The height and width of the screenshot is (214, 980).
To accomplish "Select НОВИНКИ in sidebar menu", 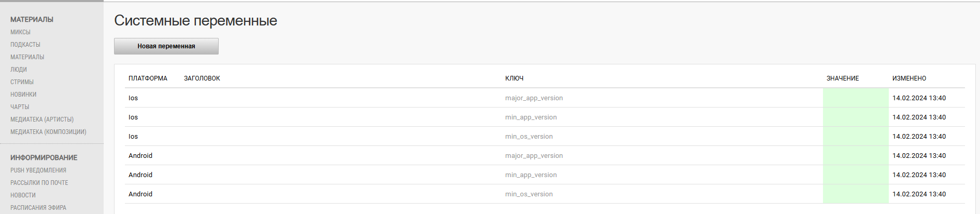I will 23,95.
